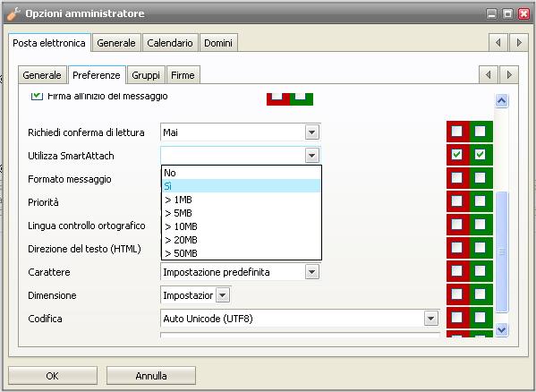Switch to the Calendario tab
The height and width of the screenshot is (392, 536).
(170, 43)
